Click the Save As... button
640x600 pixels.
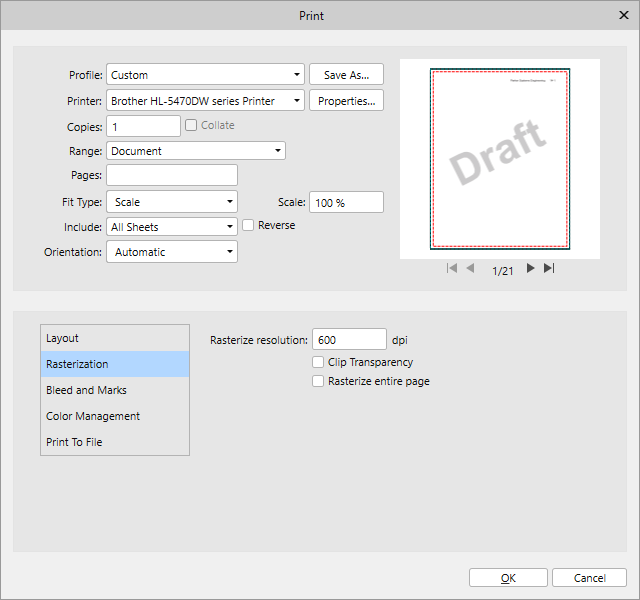point(347,75)
